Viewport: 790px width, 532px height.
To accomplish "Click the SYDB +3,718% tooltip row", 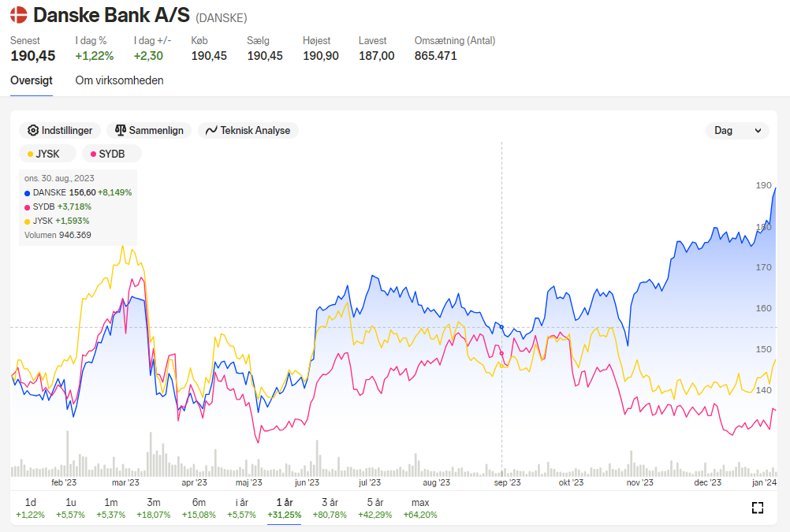I will click(x=58, y=207).
